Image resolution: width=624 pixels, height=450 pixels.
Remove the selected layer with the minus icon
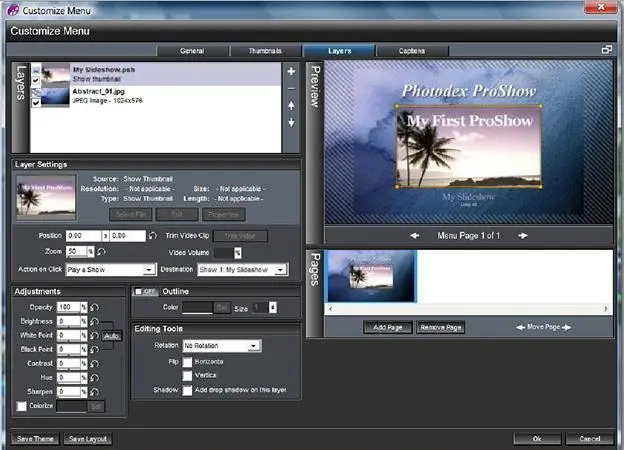click(x=291, y=88)
